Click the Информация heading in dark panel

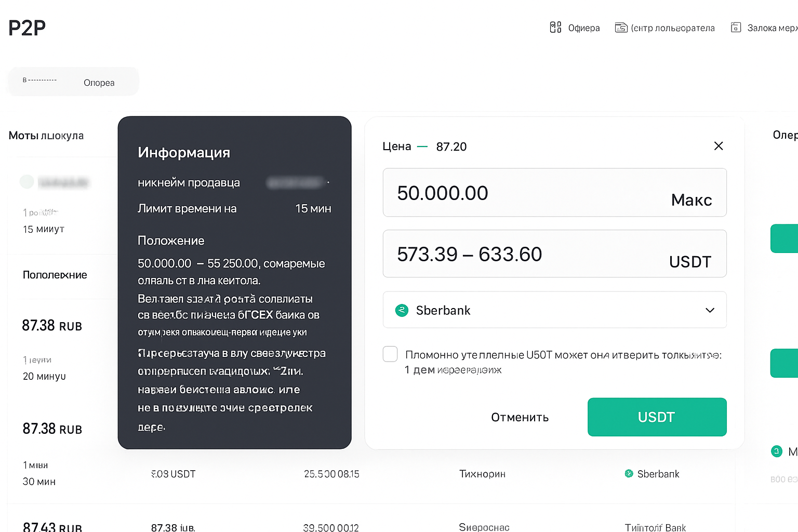click(x=184, y=152)
